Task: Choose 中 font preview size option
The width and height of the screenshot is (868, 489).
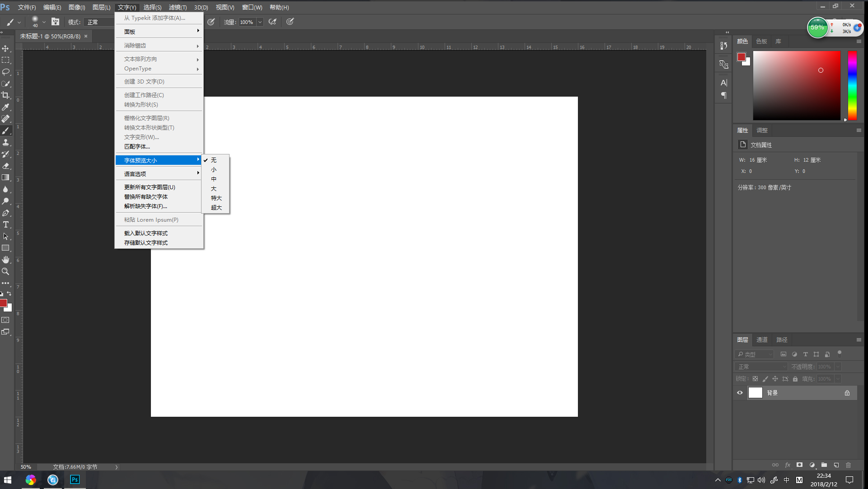Action: point(214,179)
